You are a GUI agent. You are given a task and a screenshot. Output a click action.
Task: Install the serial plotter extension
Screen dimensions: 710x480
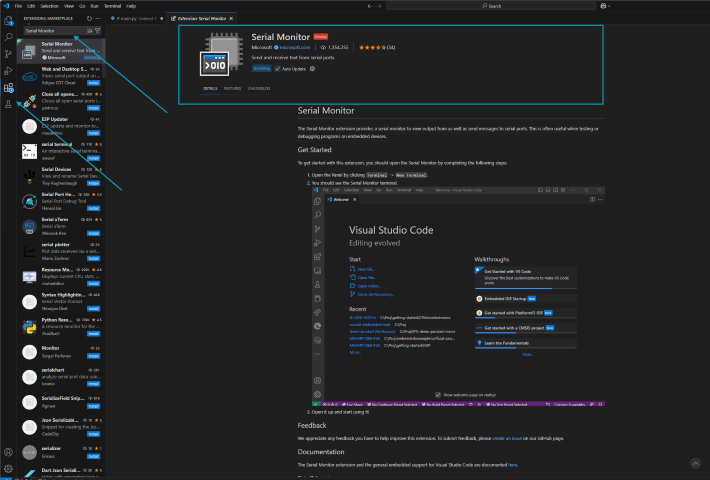click(94, 259)
